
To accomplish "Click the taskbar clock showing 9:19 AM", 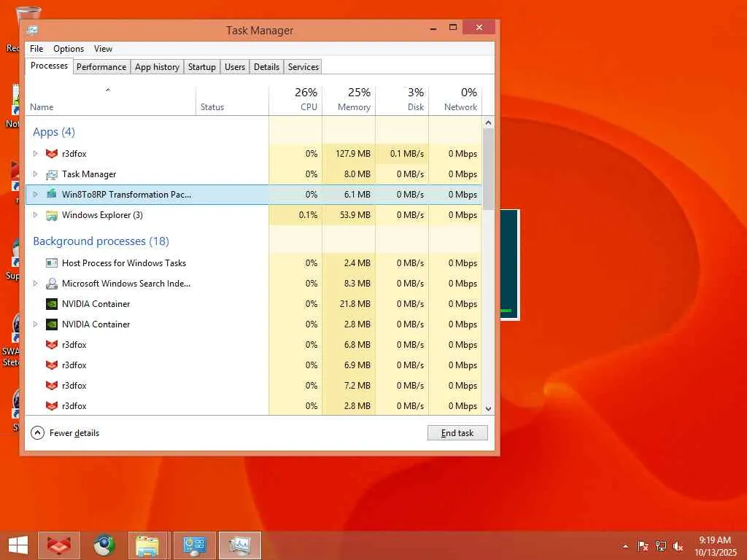I will (x=715, y=546).
